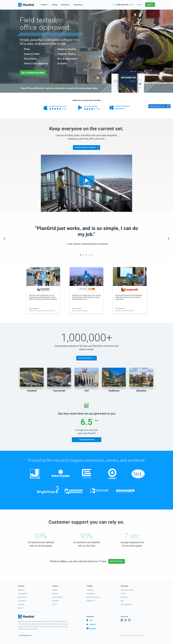
Task: Click the Jewett company logo
Action: (35, 474)
